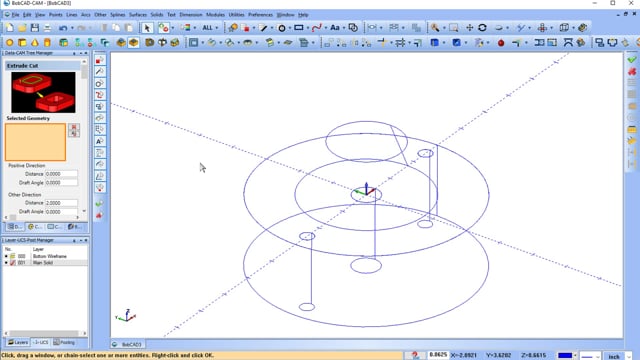Open dropdown arrow next to Circle tool
This screenshot has width=640, height=360.
[x=290, y=28]
